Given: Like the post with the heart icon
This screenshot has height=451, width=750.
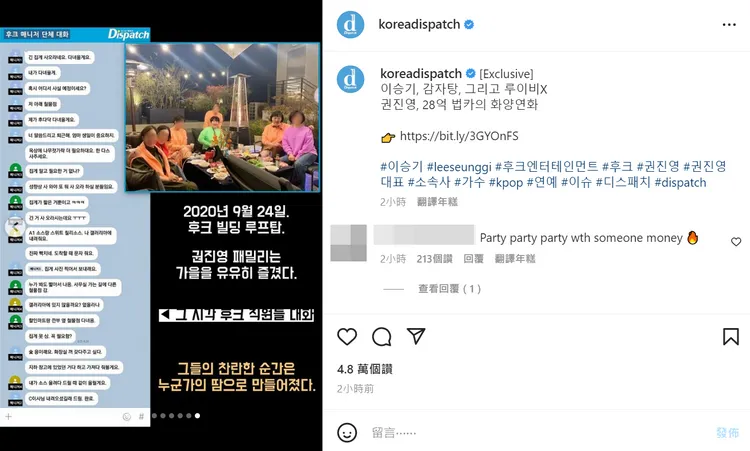Looking at the screenshot, I should (347, 337).
